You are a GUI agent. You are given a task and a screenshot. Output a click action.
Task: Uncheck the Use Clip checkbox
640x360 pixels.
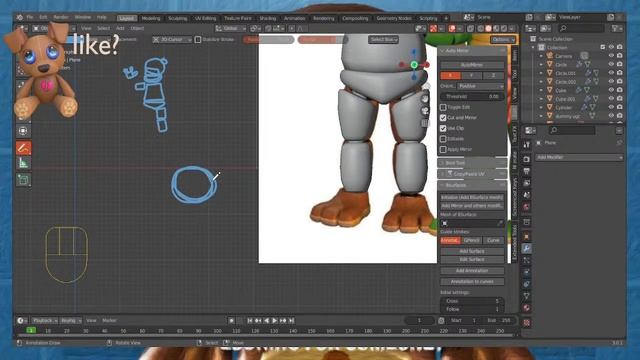443,128
